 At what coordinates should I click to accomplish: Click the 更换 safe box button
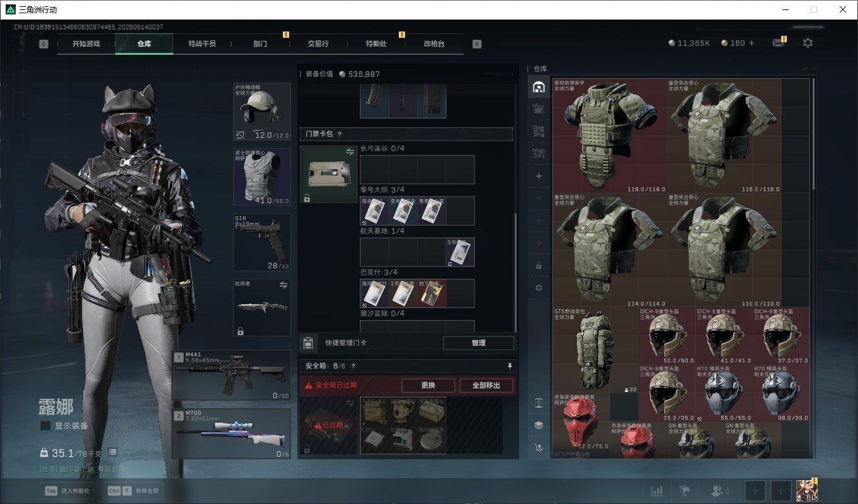[x=428, y=386]
